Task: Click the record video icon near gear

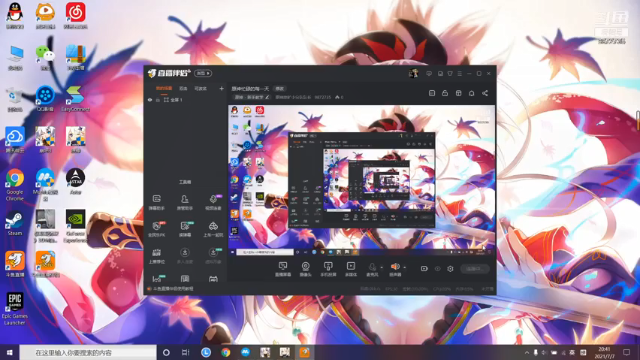Action: pyautogui.click(x=424, y=269)
